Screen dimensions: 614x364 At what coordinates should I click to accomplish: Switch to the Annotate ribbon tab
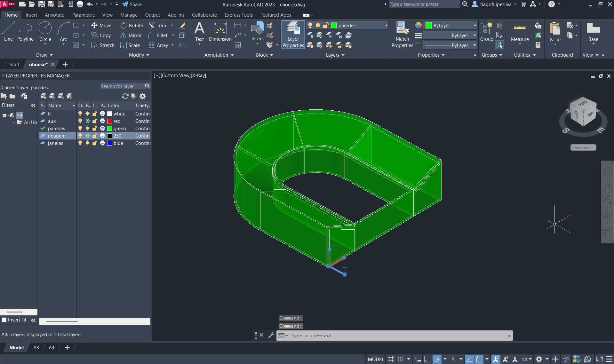coord(54,15)
